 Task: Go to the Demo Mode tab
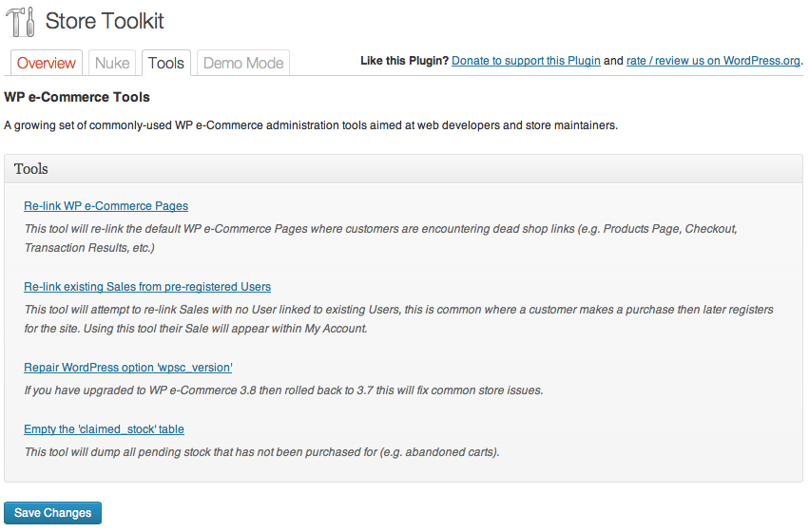click(243, 63)
